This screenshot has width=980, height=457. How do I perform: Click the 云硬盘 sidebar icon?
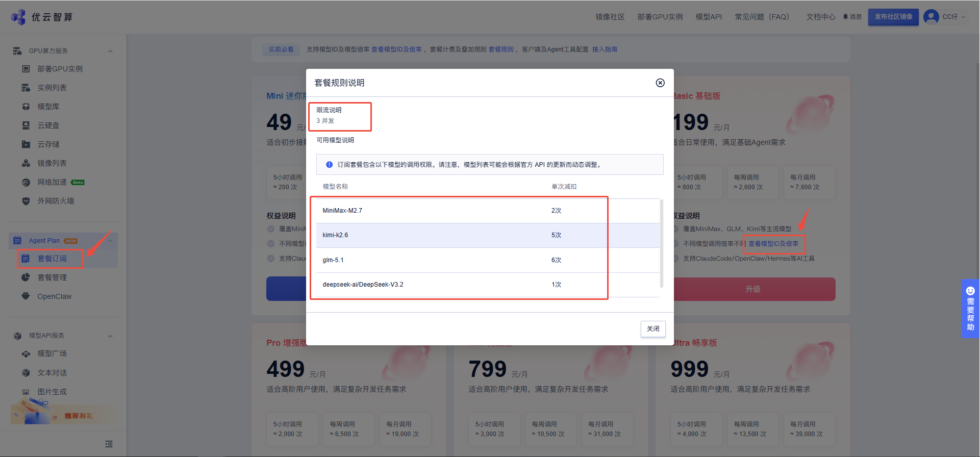(26, 125)
